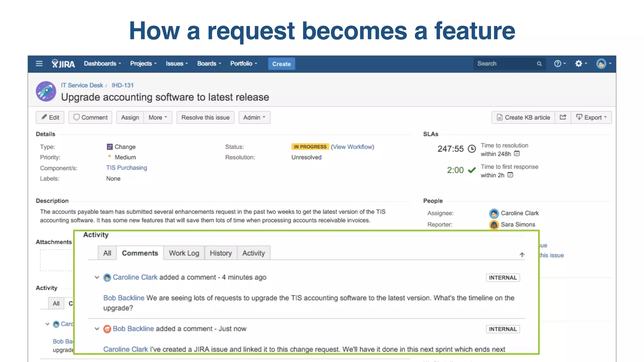Click the attachments drop zone box
The image size is (644, 362).
tap(57, 260)
